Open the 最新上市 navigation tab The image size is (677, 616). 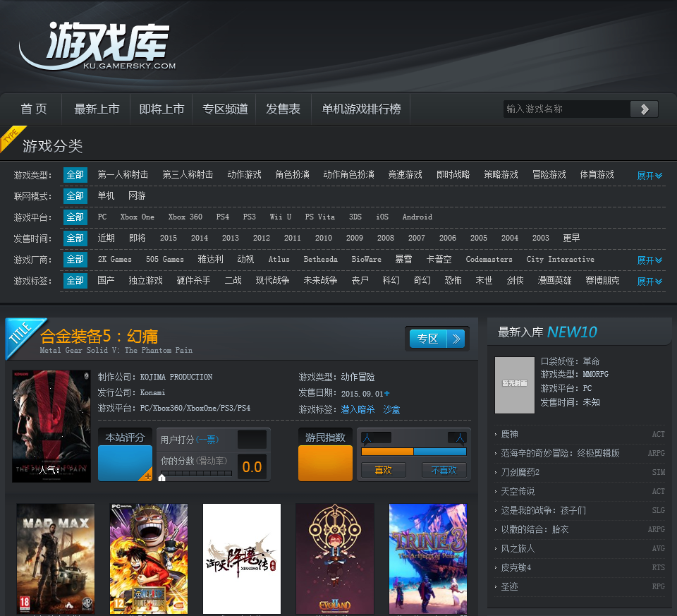[x=97, y=109]
